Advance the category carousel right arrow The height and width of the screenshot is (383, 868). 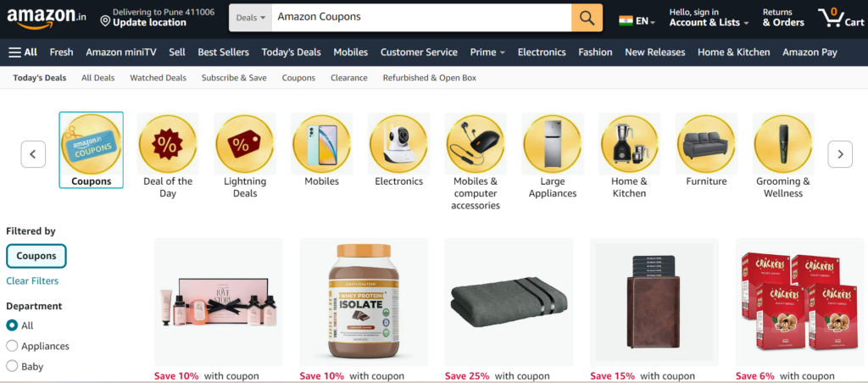coord(840,154)
